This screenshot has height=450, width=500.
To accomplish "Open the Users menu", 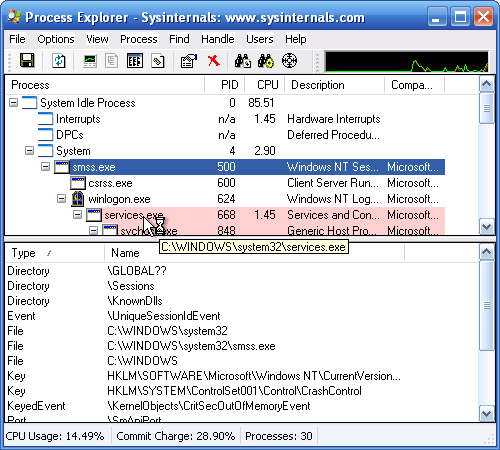I will [260, 39].
